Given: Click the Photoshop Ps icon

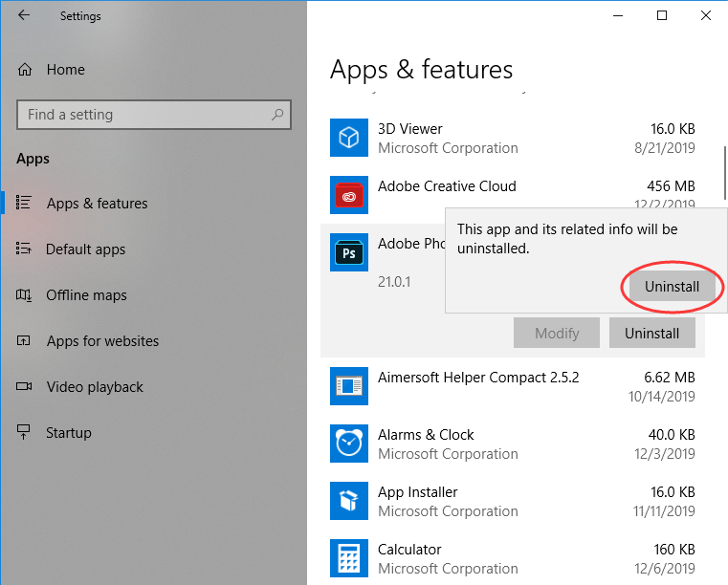Looking at the screenshot, I should (348, 252).
